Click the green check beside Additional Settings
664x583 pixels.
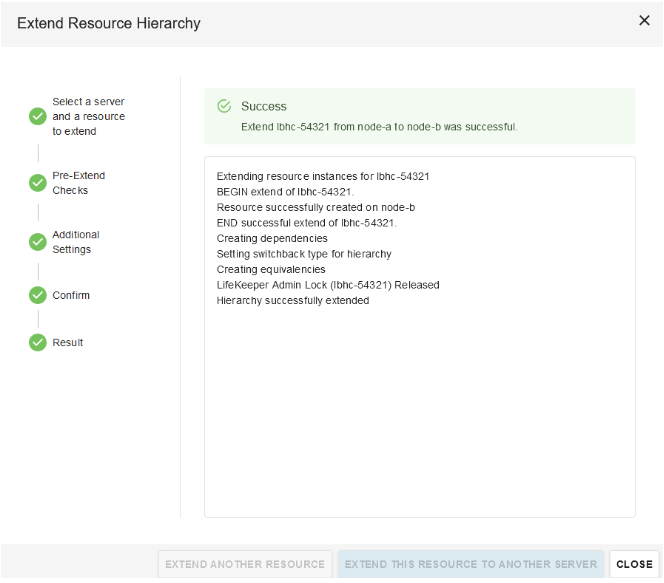[x=38, y=242]
